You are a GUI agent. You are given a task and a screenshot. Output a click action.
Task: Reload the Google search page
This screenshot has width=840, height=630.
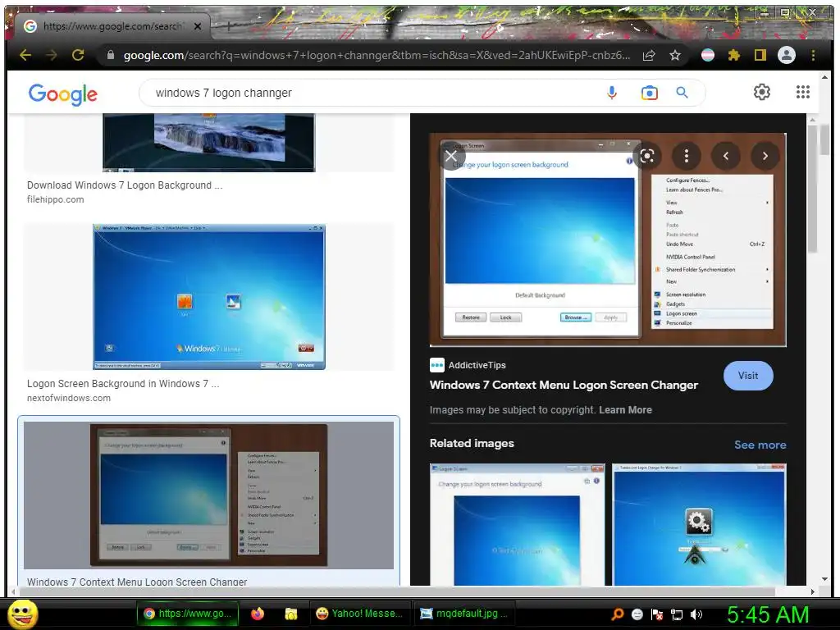click(78, 55)
